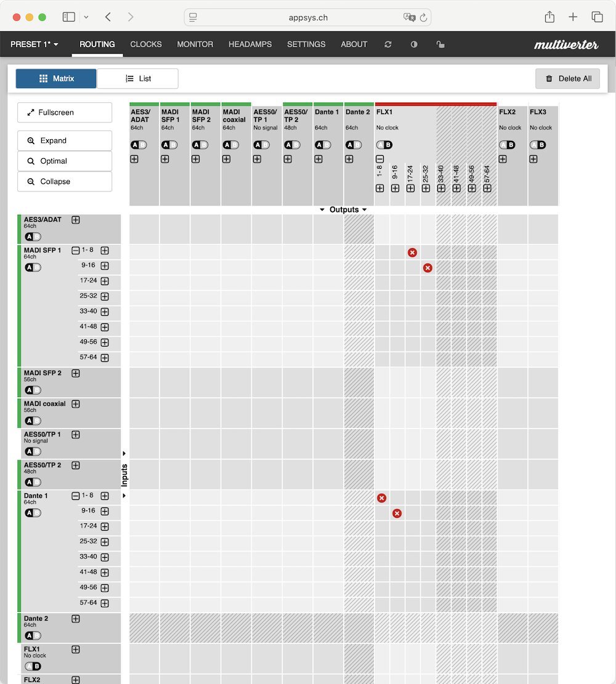The height and width of the screenshot is (684, 616).
Task: Toggle A/B switch on MADI SFP 2 input
Action: (33, 390)
